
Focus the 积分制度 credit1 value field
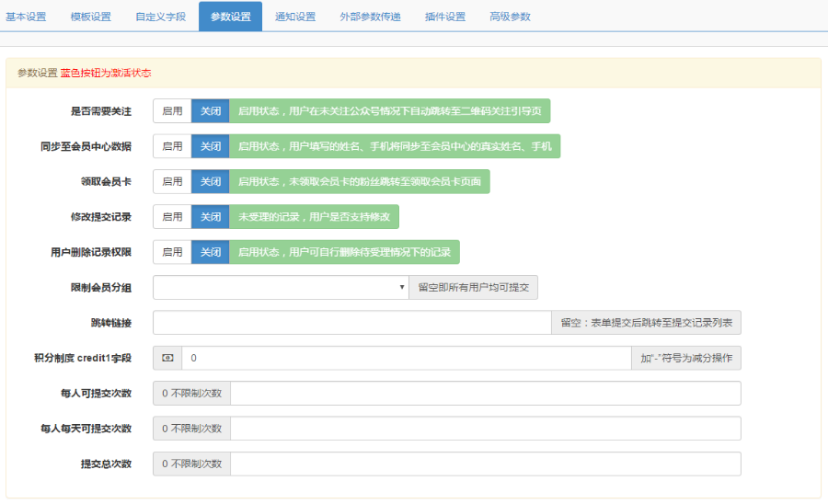(x=405, y=358)
